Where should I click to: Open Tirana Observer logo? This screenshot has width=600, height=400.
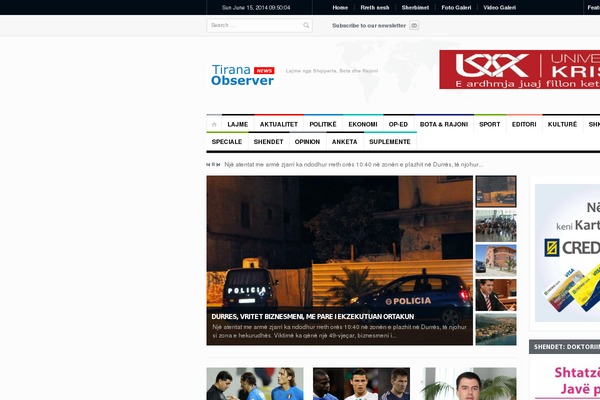click(x=243, y=75)
